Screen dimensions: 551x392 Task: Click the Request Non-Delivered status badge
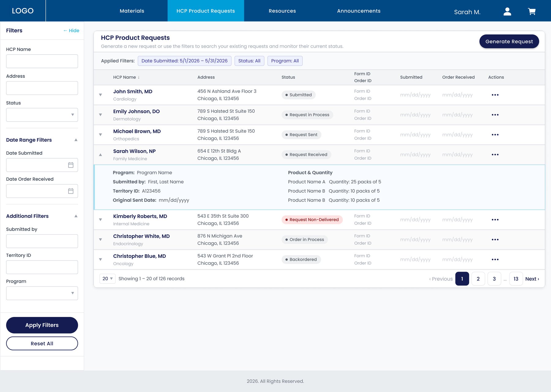tap(312, 220)
